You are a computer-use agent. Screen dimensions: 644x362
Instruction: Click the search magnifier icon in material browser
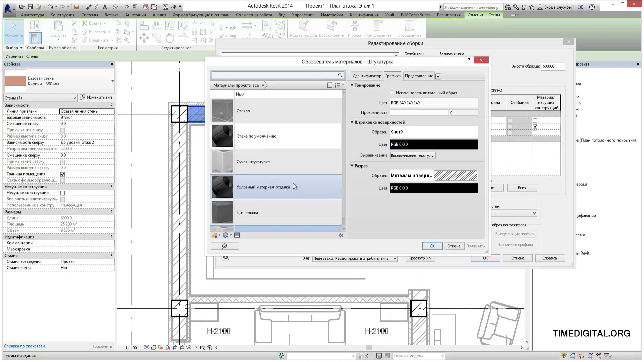(340, 75)
